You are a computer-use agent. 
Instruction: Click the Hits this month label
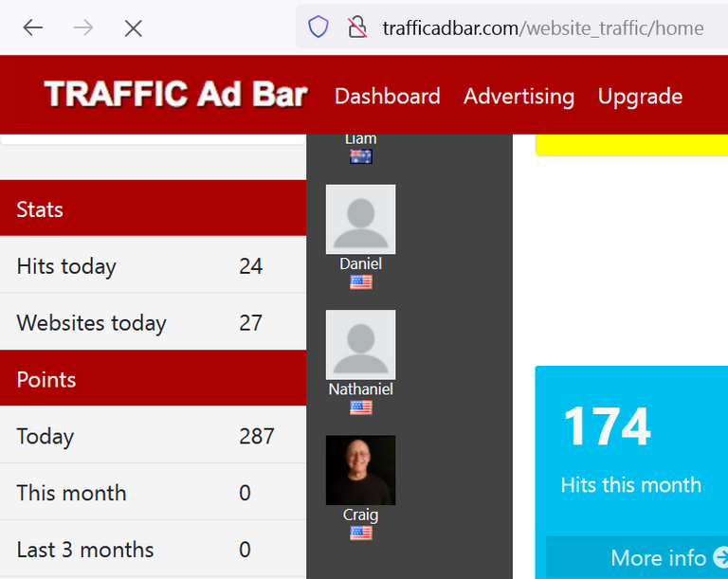coord(631,485)
